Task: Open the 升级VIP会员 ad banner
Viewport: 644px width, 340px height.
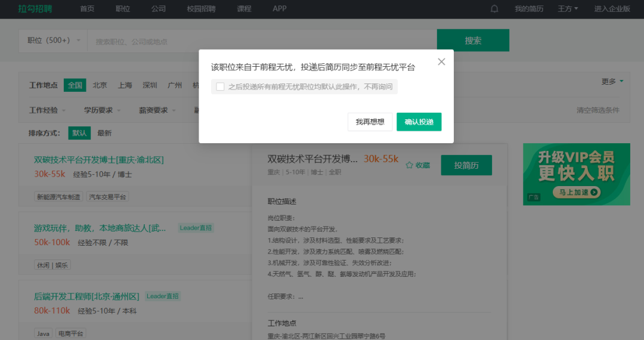Action: pos(577,174)
